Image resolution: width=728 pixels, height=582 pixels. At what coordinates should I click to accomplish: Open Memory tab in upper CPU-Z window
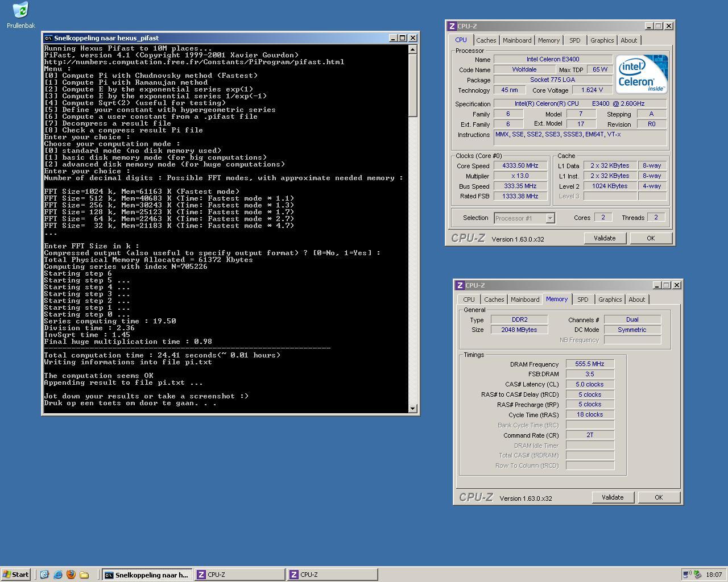tap(549, 40)
